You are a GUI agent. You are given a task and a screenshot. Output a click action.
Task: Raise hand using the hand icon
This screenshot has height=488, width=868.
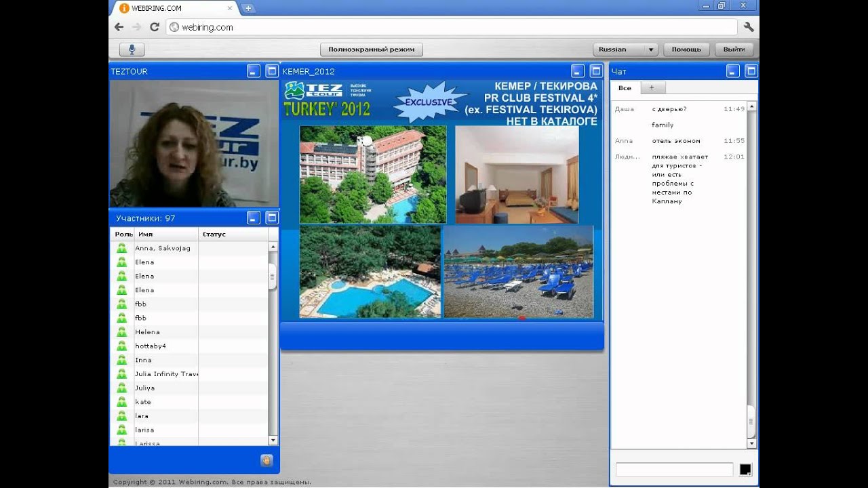(x=267, y=460)
